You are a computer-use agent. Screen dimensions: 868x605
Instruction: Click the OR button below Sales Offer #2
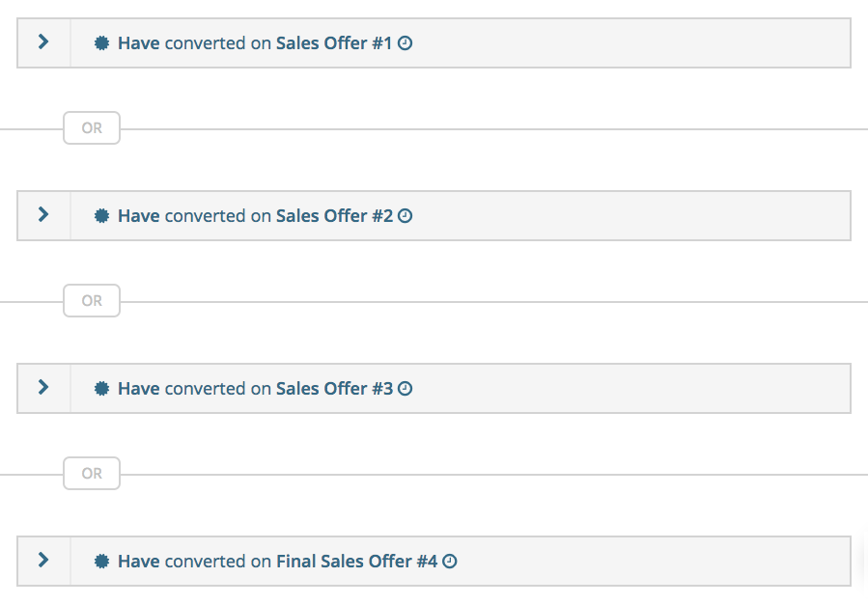pyautogui.click(x=92, y=300)
